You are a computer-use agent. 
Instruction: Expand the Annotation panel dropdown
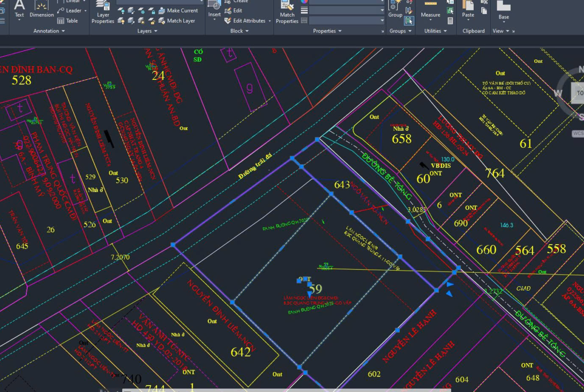tap(49, 31)
